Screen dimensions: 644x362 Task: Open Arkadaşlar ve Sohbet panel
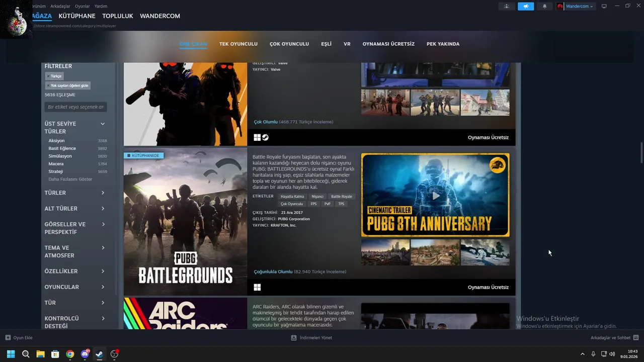(x=614, y=338)
